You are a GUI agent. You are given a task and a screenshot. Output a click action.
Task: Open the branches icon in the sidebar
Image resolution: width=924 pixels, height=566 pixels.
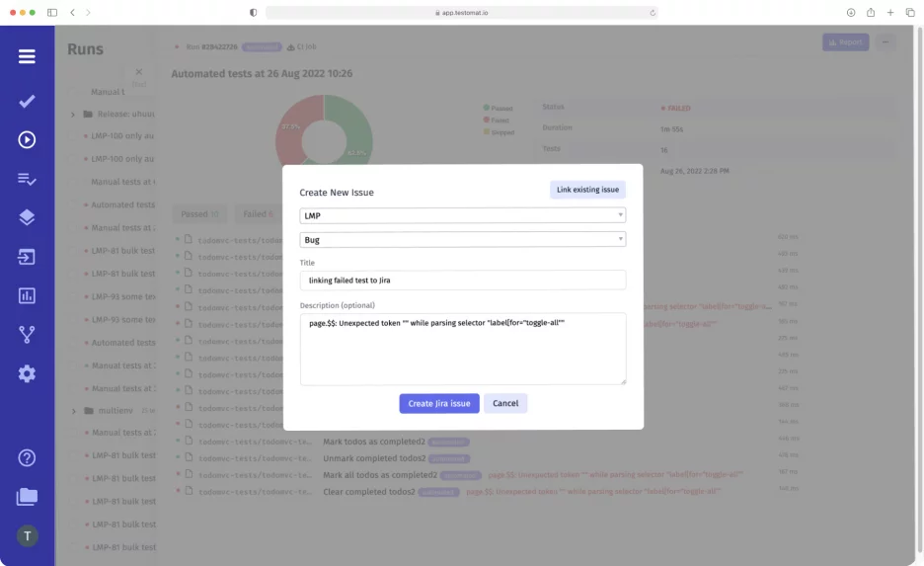pos(27,335)
